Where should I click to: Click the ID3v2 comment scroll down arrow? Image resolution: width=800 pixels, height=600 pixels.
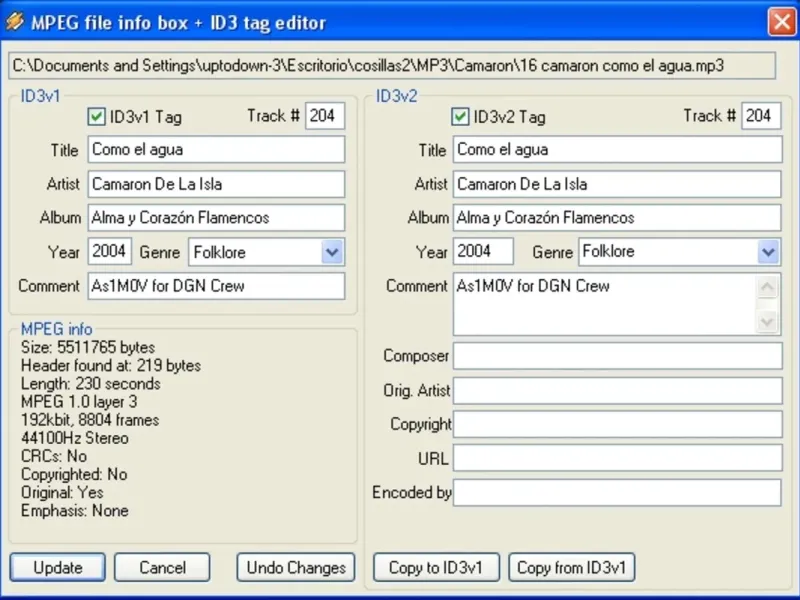tap(767, 321)
